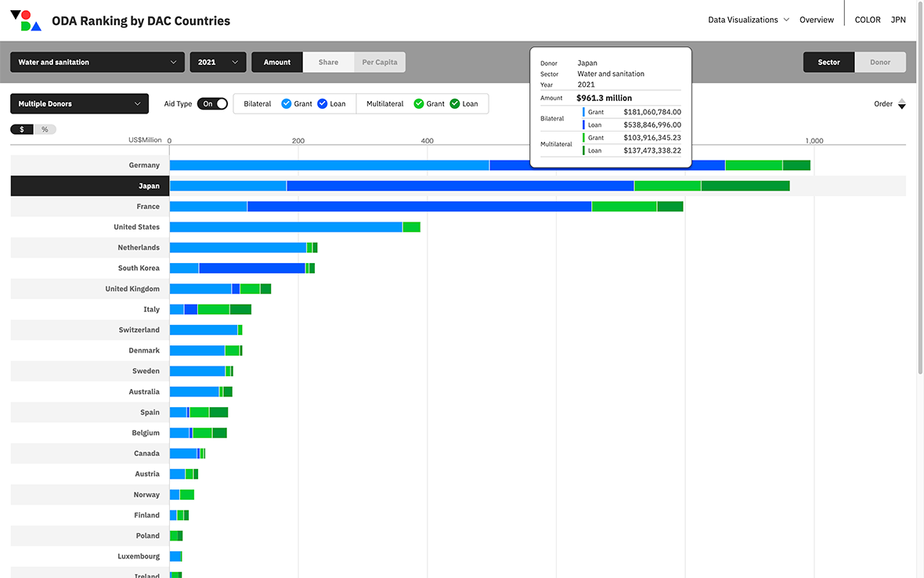The image size is (924, 578).
Task: Open the Water and sanitation sector dropdown
Action: [x=97, y=63]
